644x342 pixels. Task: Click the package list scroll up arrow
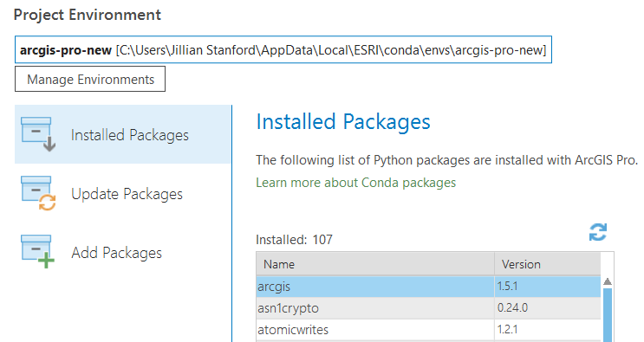(608, 281)
